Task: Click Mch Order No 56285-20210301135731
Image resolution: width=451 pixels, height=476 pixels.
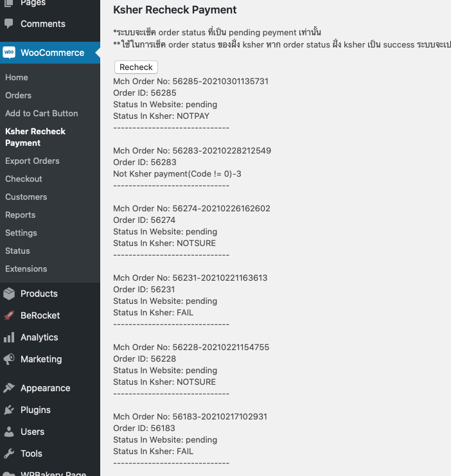Action: [x=191, y=82]
